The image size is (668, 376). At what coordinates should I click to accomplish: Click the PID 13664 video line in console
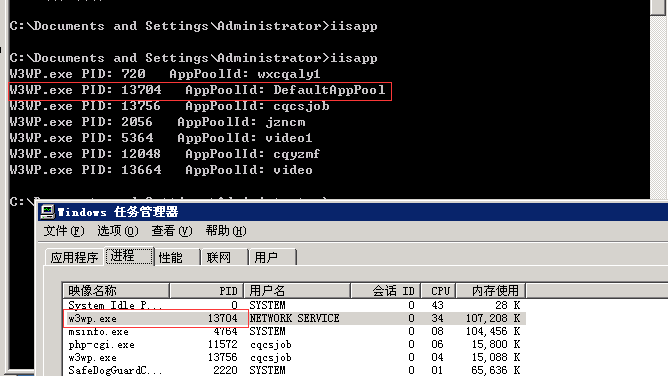click(x=161, y=170)
